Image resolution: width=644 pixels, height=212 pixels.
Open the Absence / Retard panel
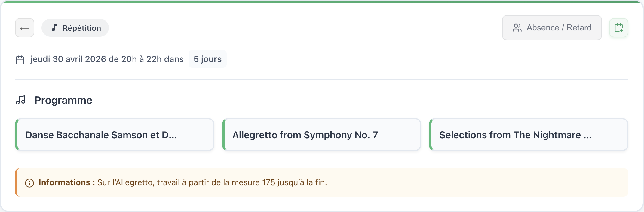point(552,27)
